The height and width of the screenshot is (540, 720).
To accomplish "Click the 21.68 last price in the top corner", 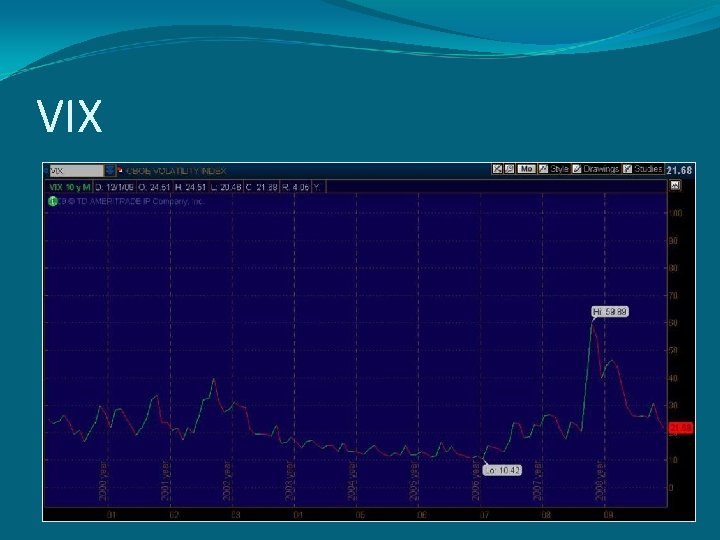I will [x=679, y=170].
